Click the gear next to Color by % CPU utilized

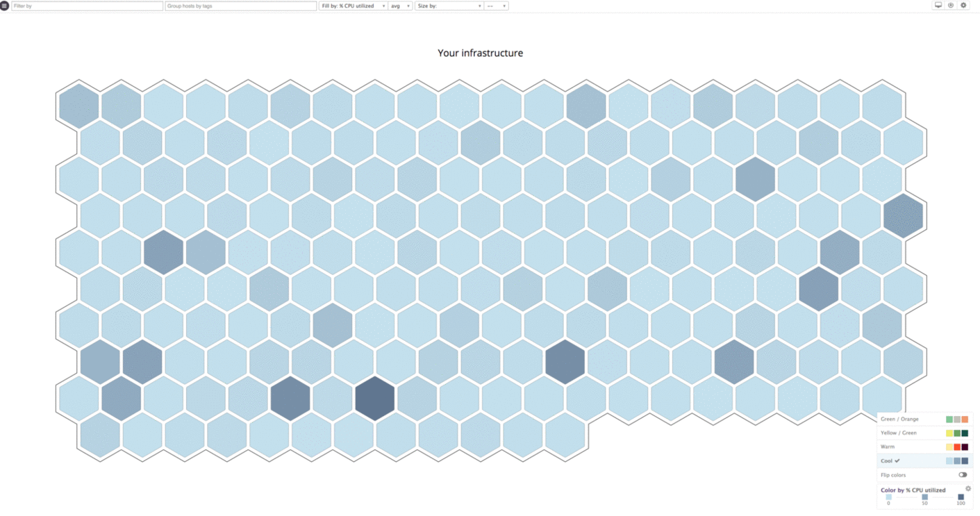(x=968, y=488)
